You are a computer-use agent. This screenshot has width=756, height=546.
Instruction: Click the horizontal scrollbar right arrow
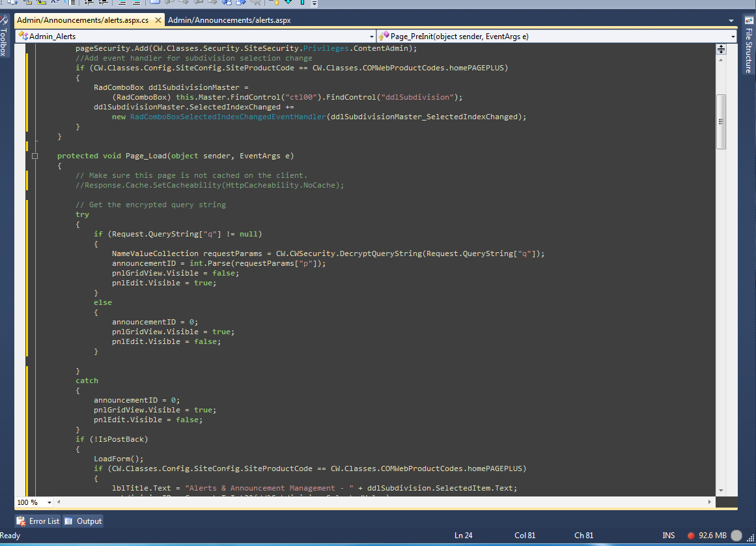(x=710, y=502)
